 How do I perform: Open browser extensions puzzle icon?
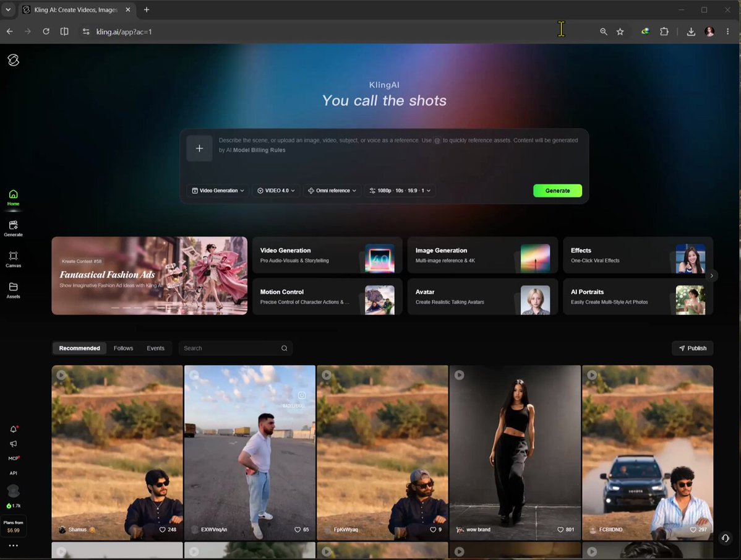664,32
